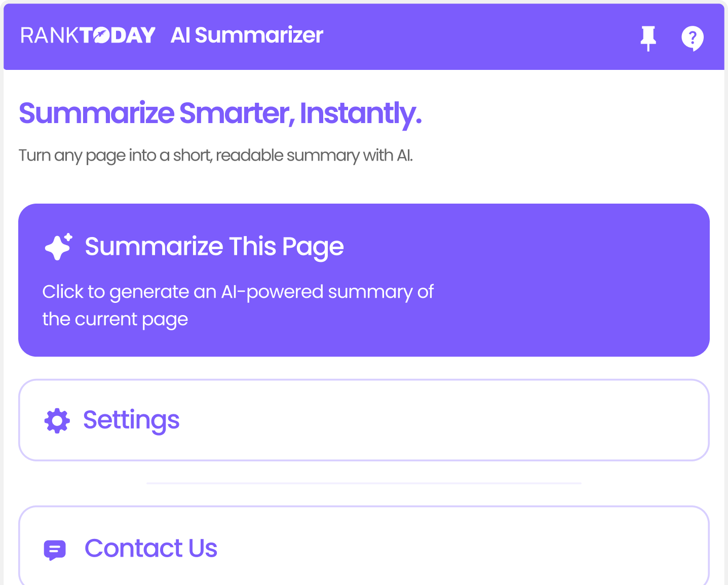The height and width of the screenshot is (585, 728).
Task: Click the sparkle icon on Summarize card
Action: tap(58, 247)
